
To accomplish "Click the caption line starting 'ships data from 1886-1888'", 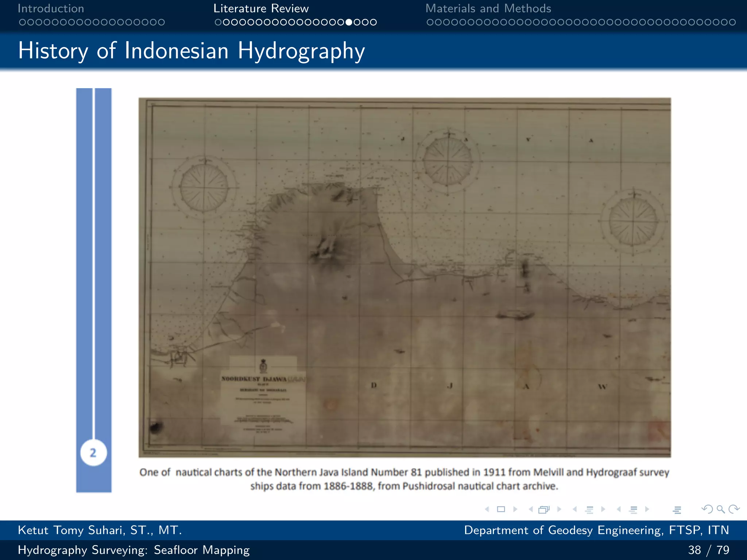I will [404, 486].
